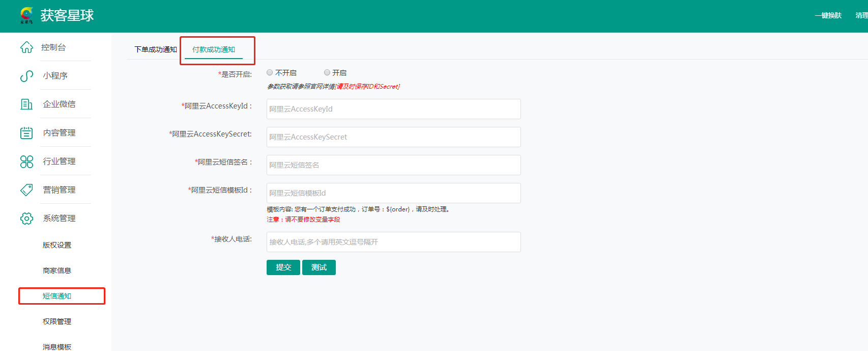Open 权限管理 in the sidebar submenu
The image size is (868, 351).
[x=57, y=321]
